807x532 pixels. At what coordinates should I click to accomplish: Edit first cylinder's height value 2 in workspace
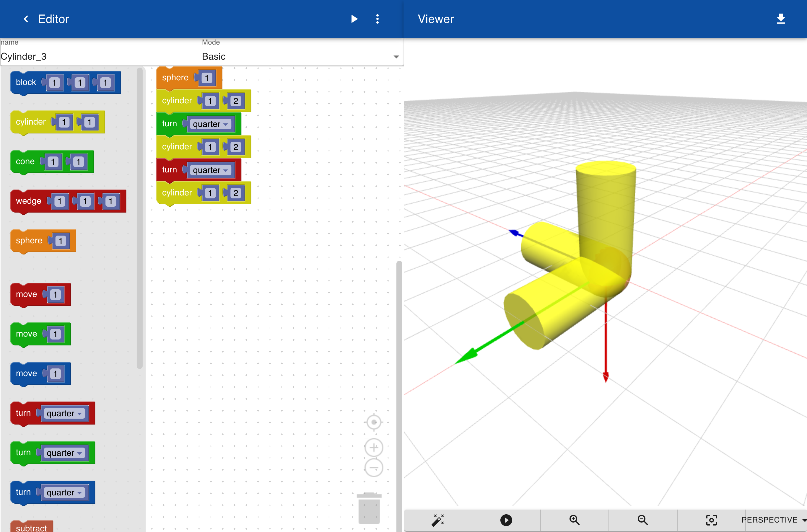coord(236,101)
